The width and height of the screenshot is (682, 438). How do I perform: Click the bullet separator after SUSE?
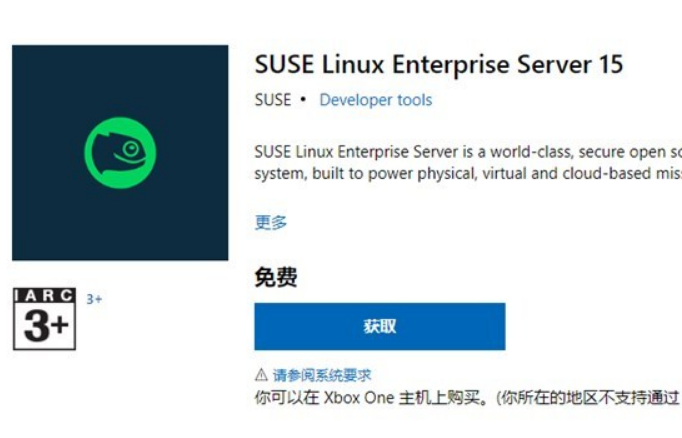303,100
